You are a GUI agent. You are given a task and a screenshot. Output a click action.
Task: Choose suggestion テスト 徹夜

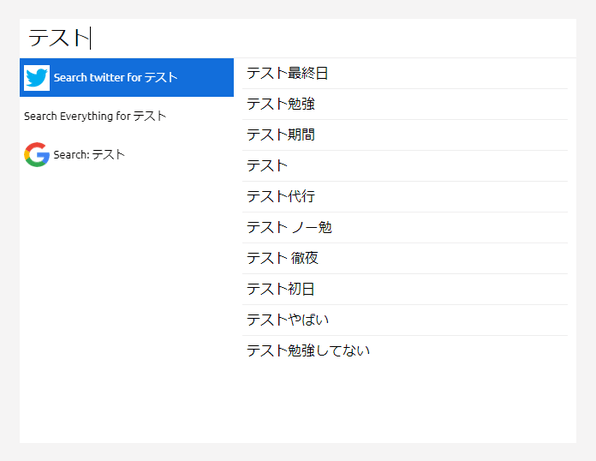pyautogui.click(x=405, y=258)
